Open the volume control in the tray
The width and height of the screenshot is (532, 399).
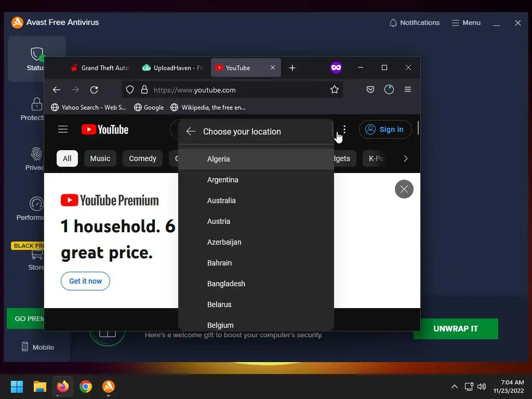pos(482,387)
